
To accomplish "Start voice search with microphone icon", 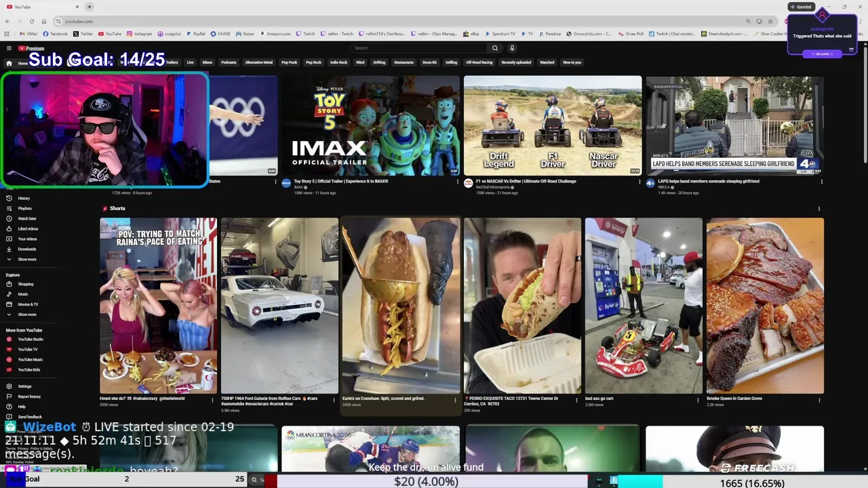I will 512,48.
